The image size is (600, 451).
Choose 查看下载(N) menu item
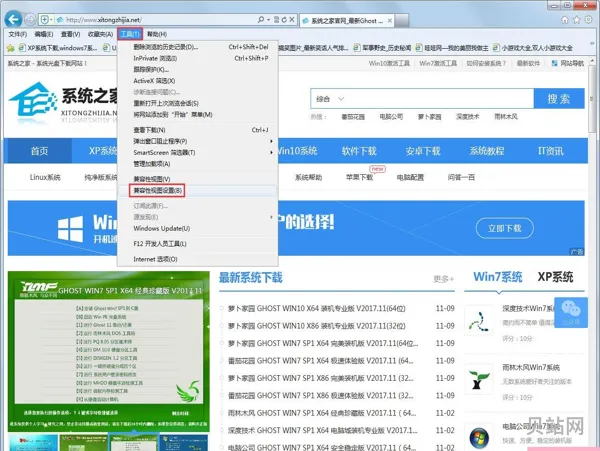tap(197, 130)
